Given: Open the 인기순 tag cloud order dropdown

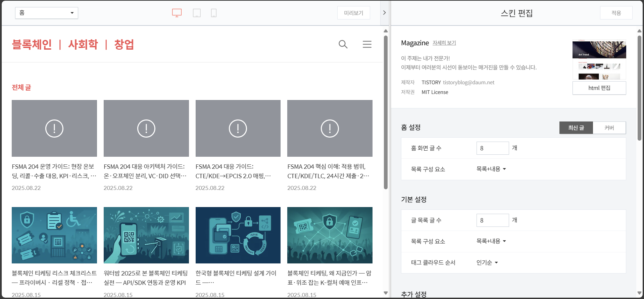Looking at the screenshot, I should [487, 263].
